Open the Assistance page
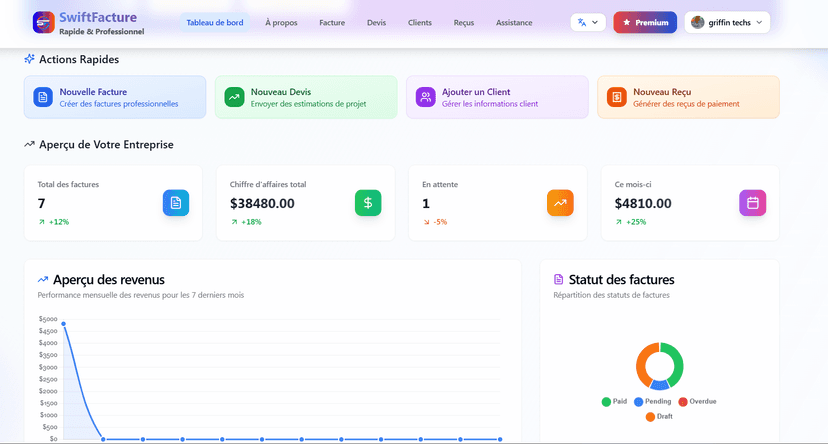The image size is (828, 444). tap(514, 23)
